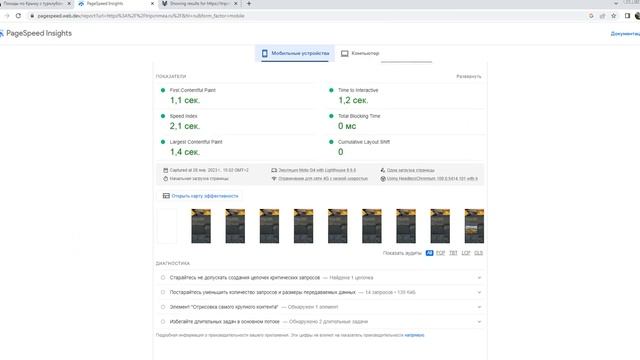Select the FCP audits filter
Screen dimensions: 640x360
point(440,253)
